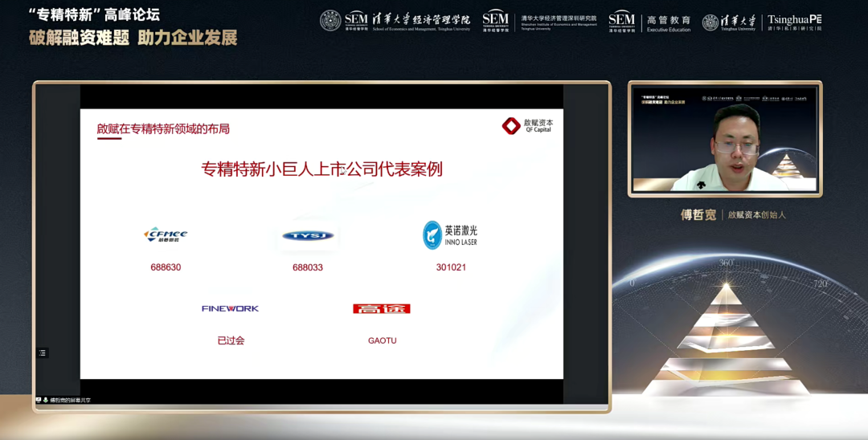Image resolution: width=868 pixels, height=440 pixels.
Task: Click the INNO LASER logo
Action: (450, 234)
